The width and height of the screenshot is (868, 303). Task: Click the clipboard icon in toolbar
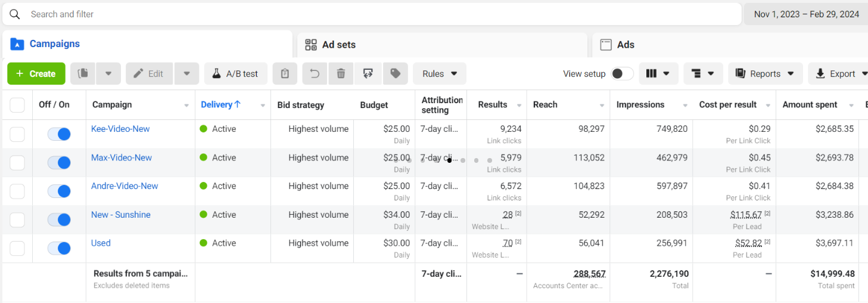point(285,73)
